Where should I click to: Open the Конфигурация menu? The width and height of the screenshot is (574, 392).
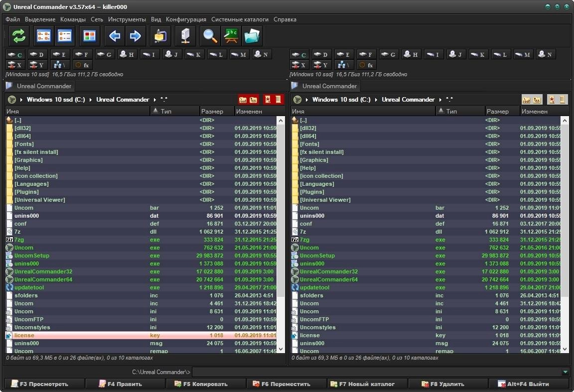tap(186, 19)
